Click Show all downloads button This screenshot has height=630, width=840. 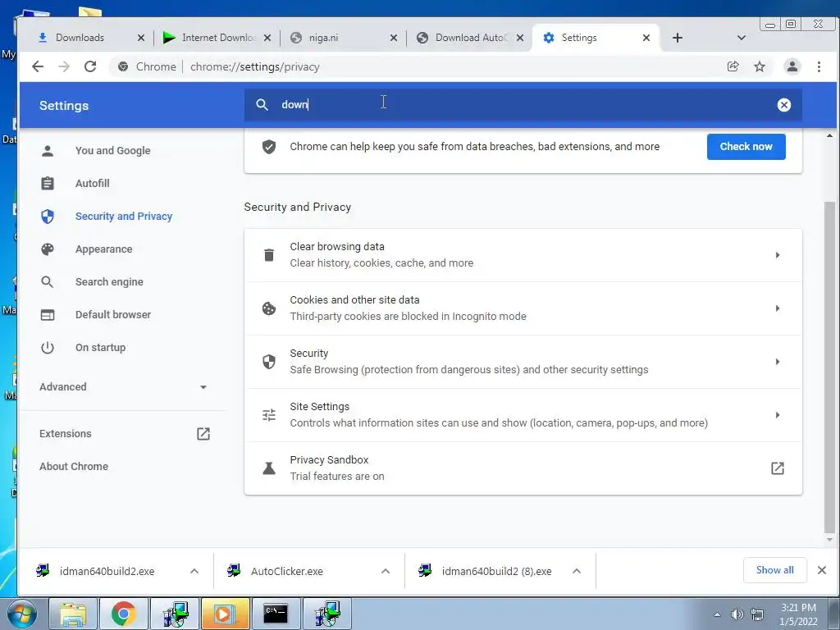774,570
